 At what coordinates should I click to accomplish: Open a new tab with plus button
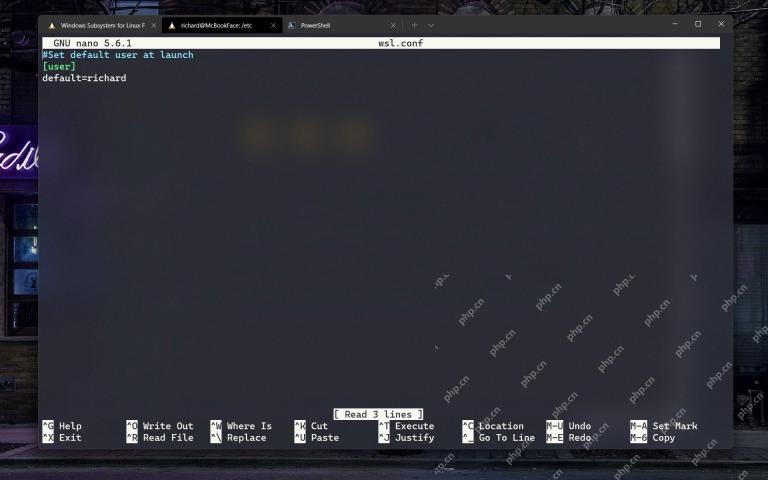(x=414, y=25)
